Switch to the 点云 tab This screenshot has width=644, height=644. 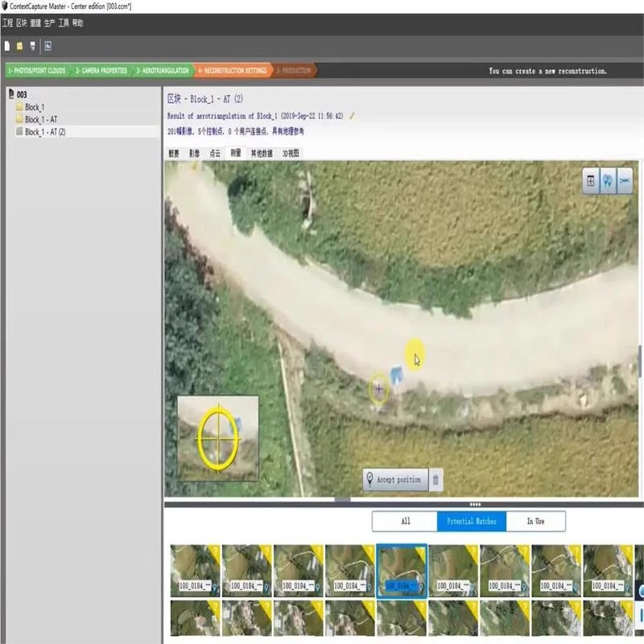tap(215, 152)
